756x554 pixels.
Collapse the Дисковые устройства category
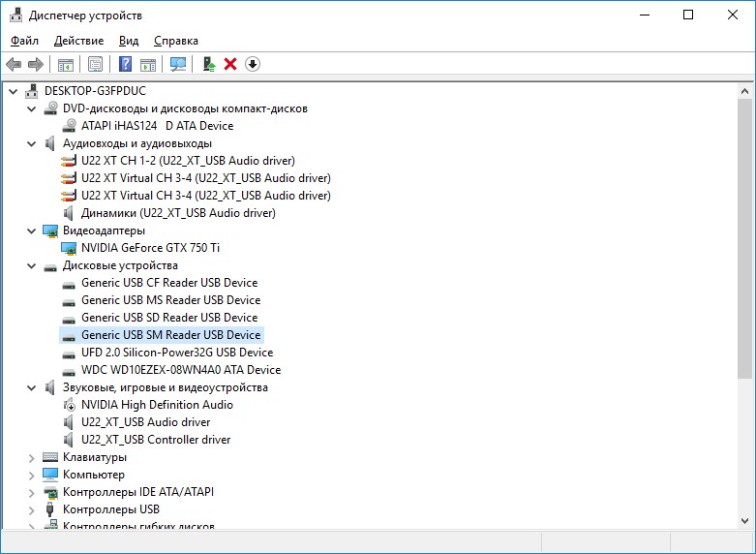pyautogui.click(x=32, y=265)
